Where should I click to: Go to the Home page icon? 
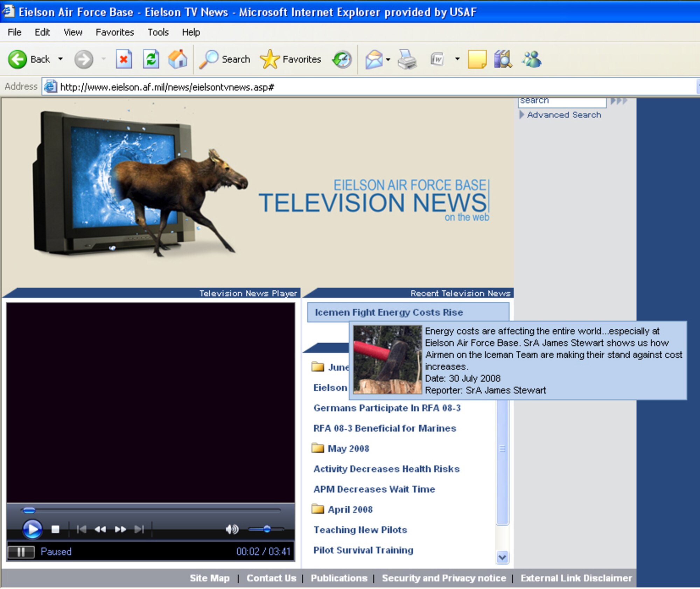178,59
